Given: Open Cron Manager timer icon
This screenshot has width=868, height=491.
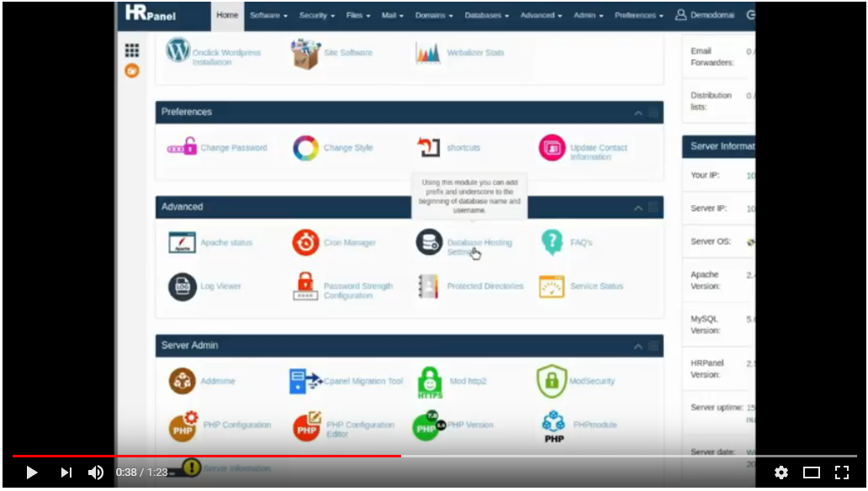Looking at the screenshot, I should click(305, 242).
